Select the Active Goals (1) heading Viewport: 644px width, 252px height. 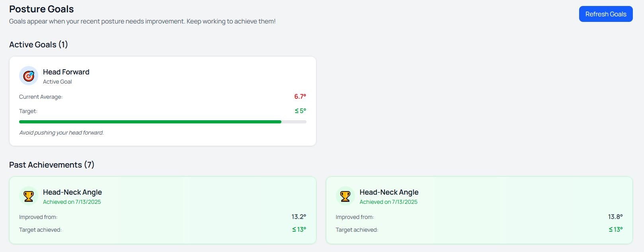tap(39, 45)
